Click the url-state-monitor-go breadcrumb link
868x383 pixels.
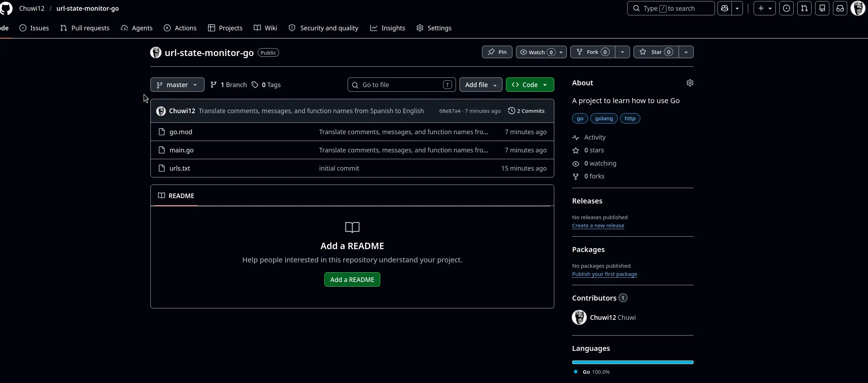click(x=88, y=8)
